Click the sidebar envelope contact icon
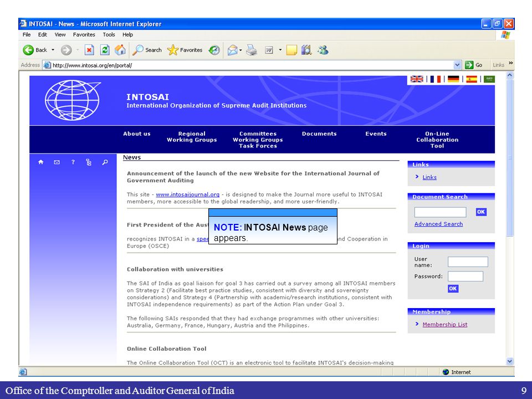The width and height of the screenshot is (532, 399). 57,162
